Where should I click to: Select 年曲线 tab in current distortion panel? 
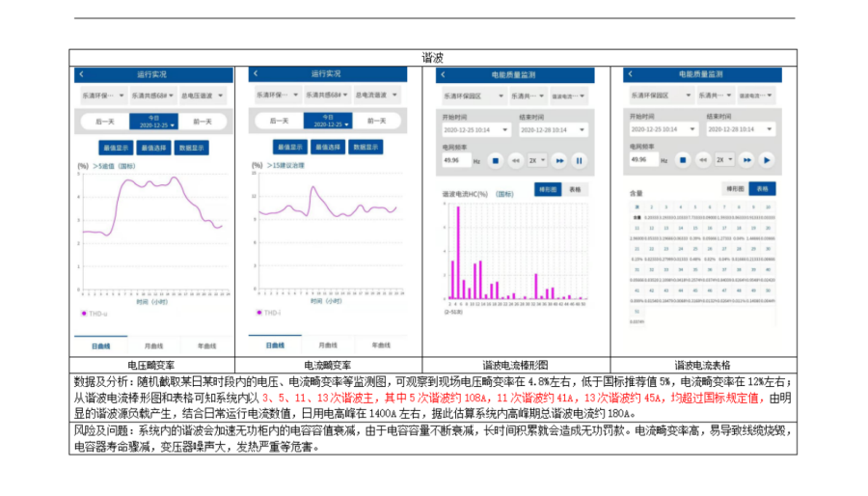coord(380,345)
